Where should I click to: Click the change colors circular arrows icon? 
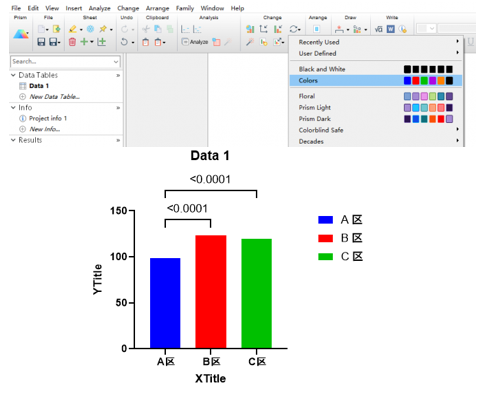pos(293,29)
